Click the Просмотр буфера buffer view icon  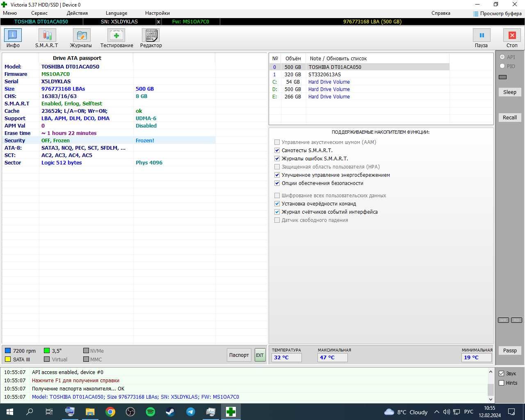pyautogui.click(x=476, y=14)
